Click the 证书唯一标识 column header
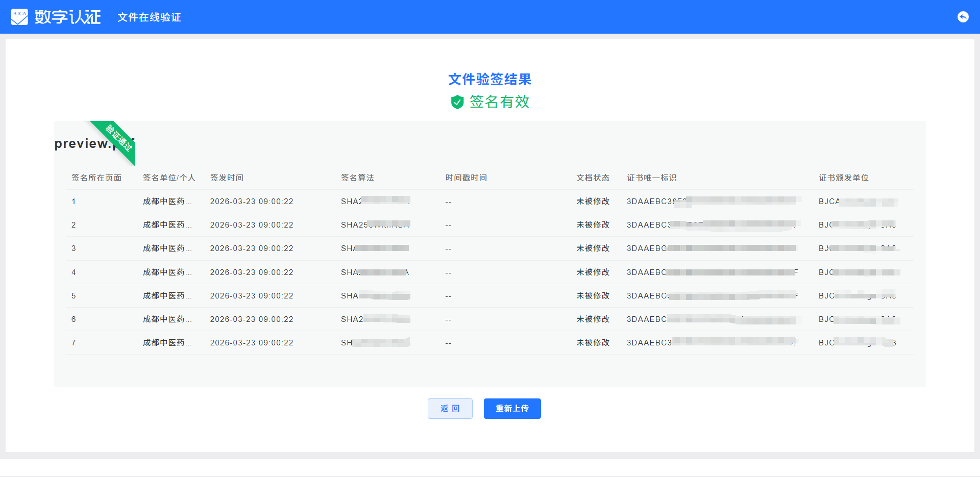This screenshot has height=477, width=980. point(652,178)
